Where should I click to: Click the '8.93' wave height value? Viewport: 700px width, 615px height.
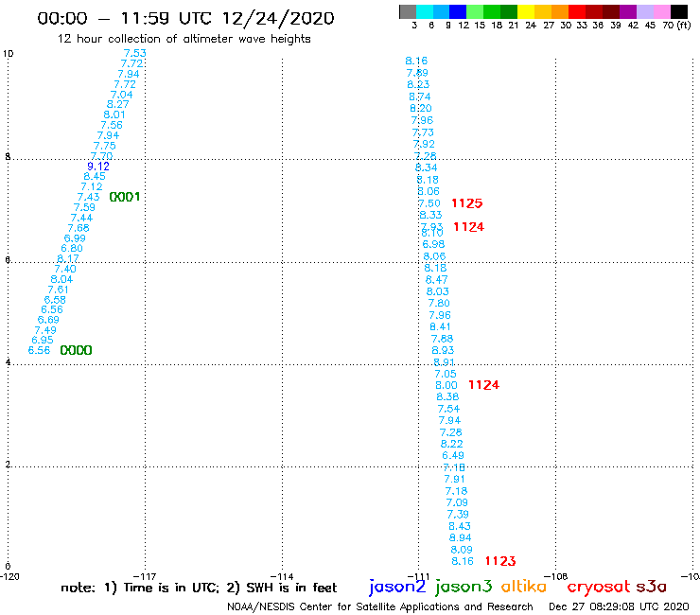pos(443,351)
